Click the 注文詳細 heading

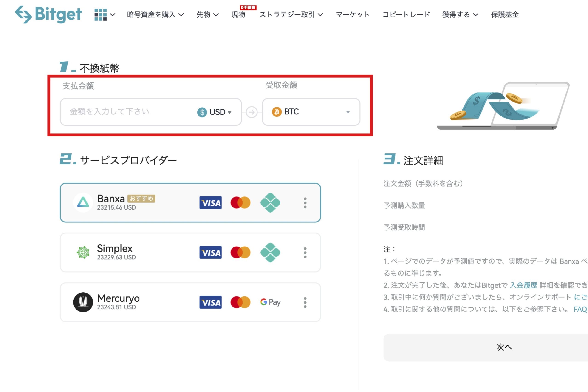point(423,160)
